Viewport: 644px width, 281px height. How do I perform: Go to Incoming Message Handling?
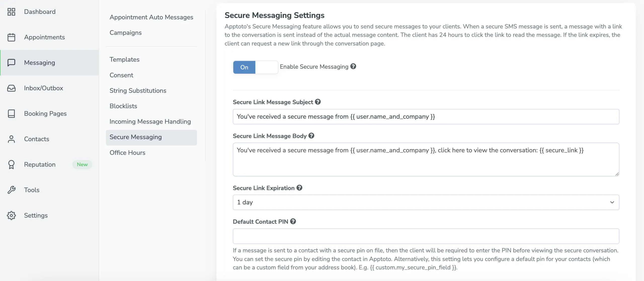(150, 121)
